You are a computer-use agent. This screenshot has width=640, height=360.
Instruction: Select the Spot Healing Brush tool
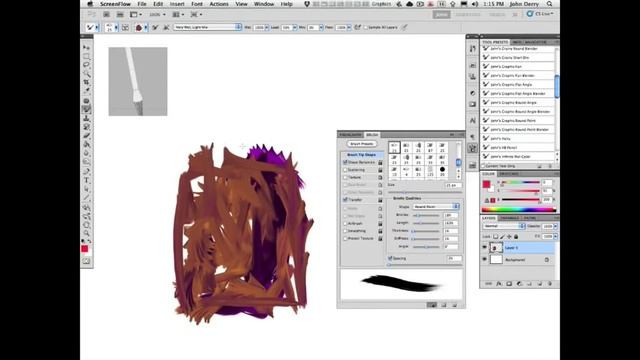87,101
